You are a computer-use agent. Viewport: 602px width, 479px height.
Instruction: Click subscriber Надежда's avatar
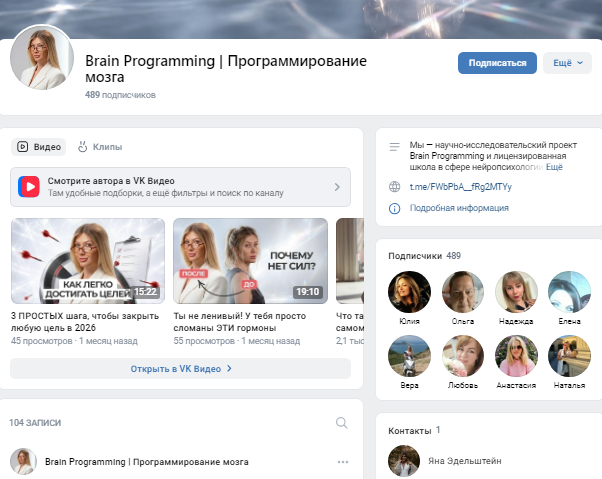[x=516, y=292]
